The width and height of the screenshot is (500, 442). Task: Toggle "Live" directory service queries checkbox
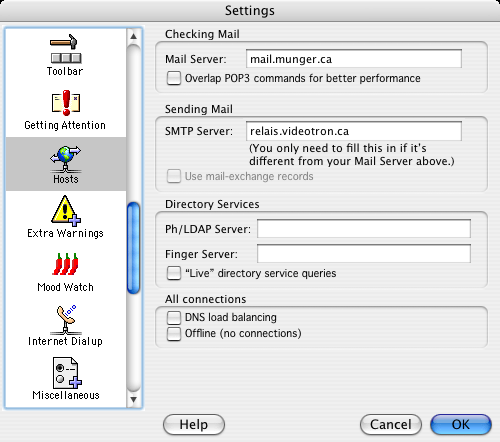[x=174, y=273]
